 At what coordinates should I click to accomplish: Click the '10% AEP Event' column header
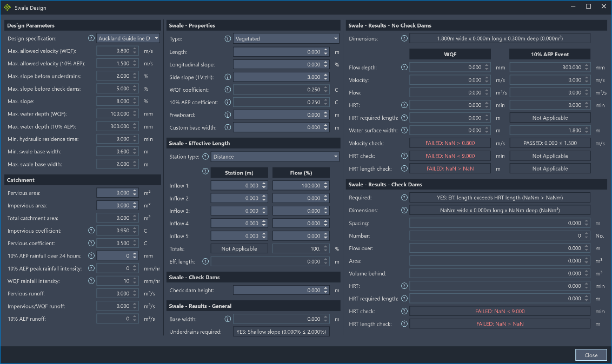pyautogui.click(x=550, y=54)
